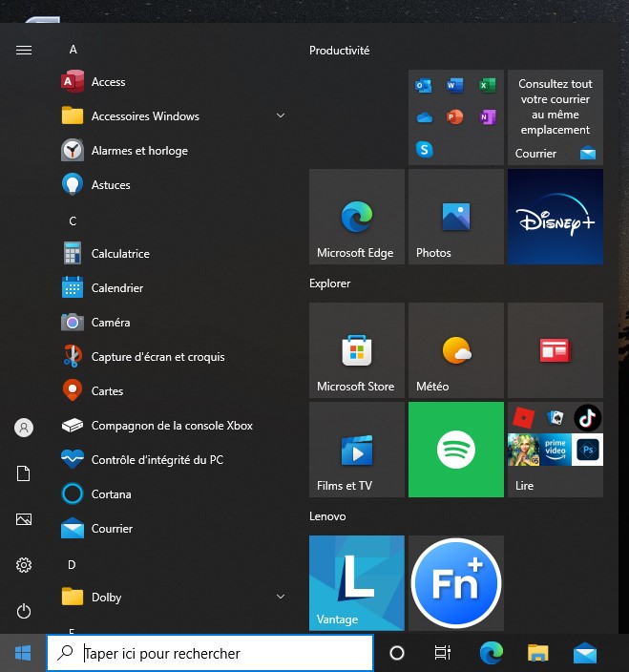Click the letter C section header

pyautogui.click(x=73, y=220)
